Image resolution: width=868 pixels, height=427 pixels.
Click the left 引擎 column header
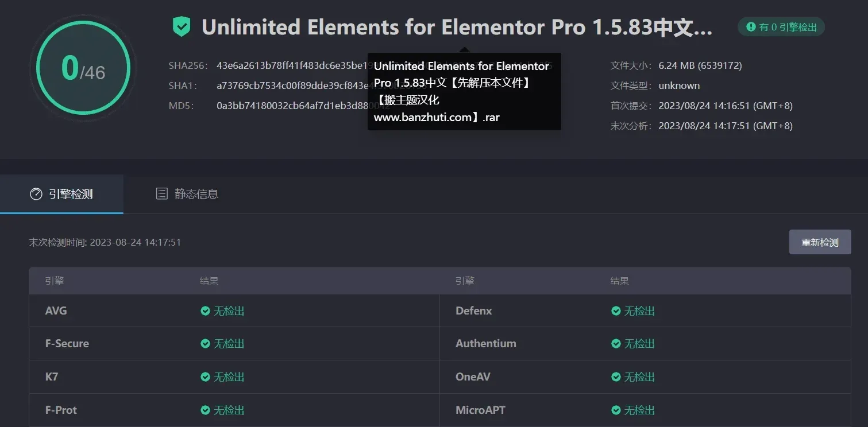tap(55, 281)
